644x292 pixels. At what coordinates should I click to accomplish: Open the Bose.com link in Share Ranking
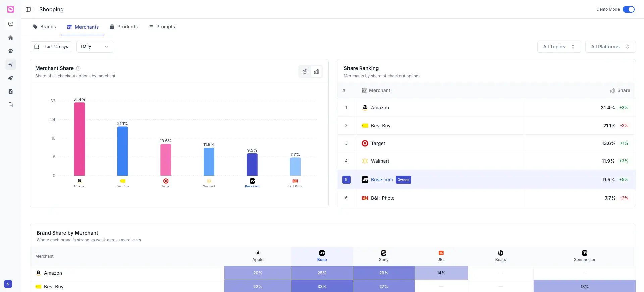point(382,180)
